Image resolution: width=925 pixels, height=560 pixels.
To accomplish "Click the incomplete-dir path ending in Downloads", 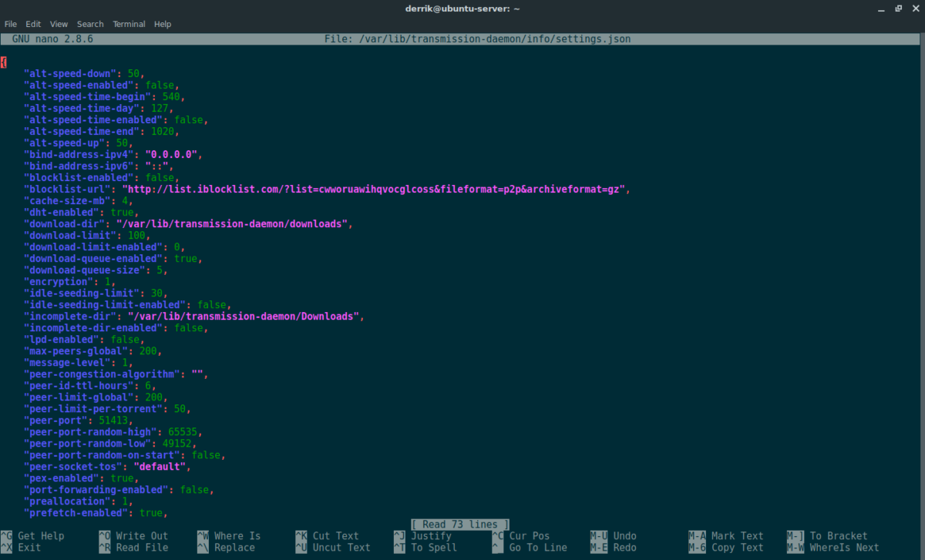I will pos(244,317).
